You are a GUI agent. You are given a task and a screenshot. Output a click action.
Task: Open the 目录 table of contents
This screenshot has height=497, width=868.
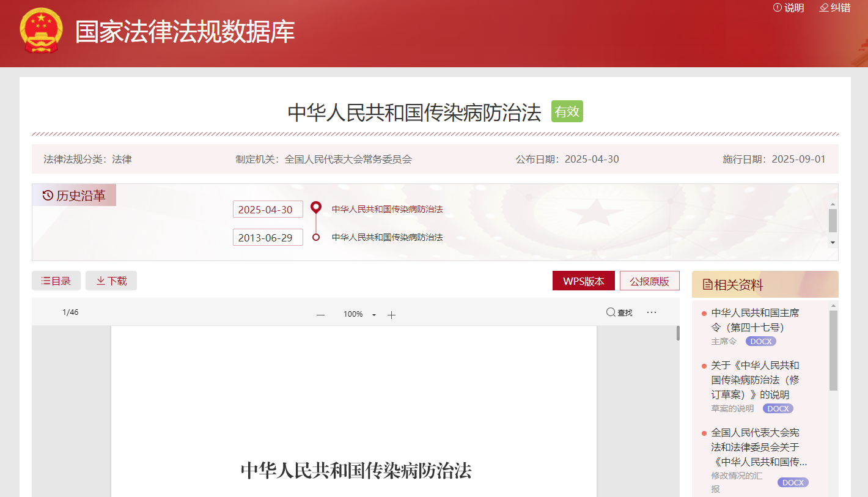[x=56, y=281]
